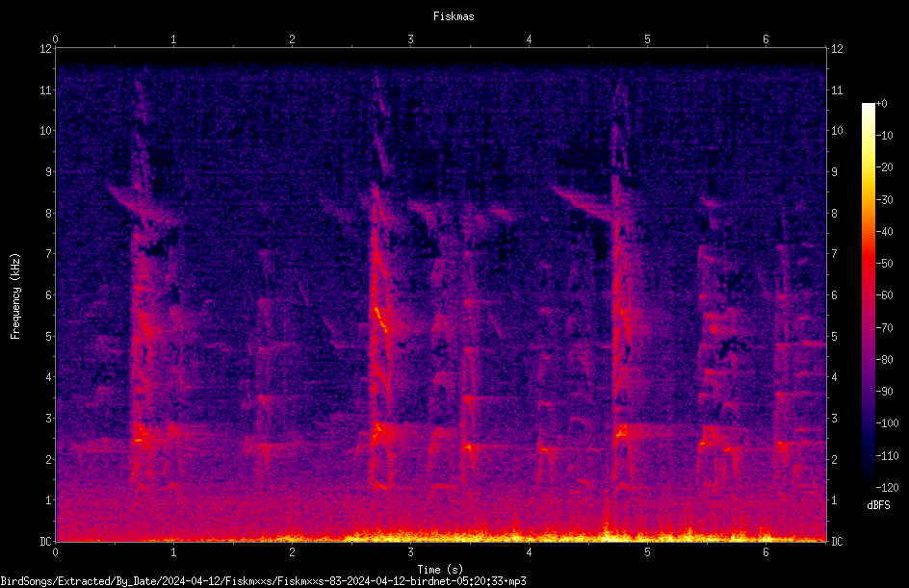
Task: Click the -120 label on dBFS scale
Action: click(887, 487)
